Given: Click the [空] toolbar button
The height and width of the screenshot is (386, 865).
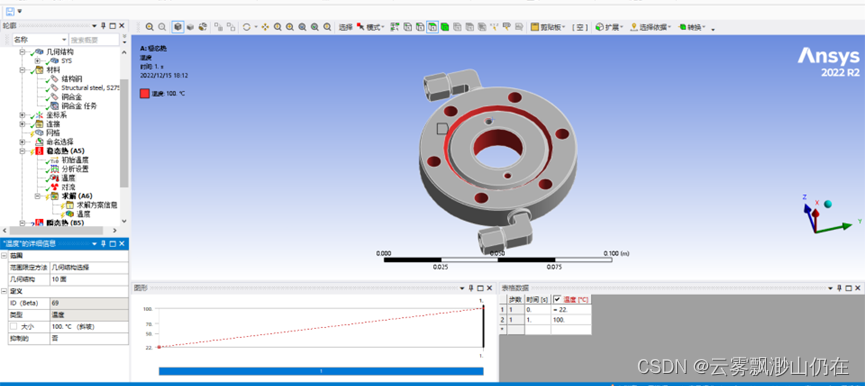Looking at the screenshot, I should tap(579, 26).
